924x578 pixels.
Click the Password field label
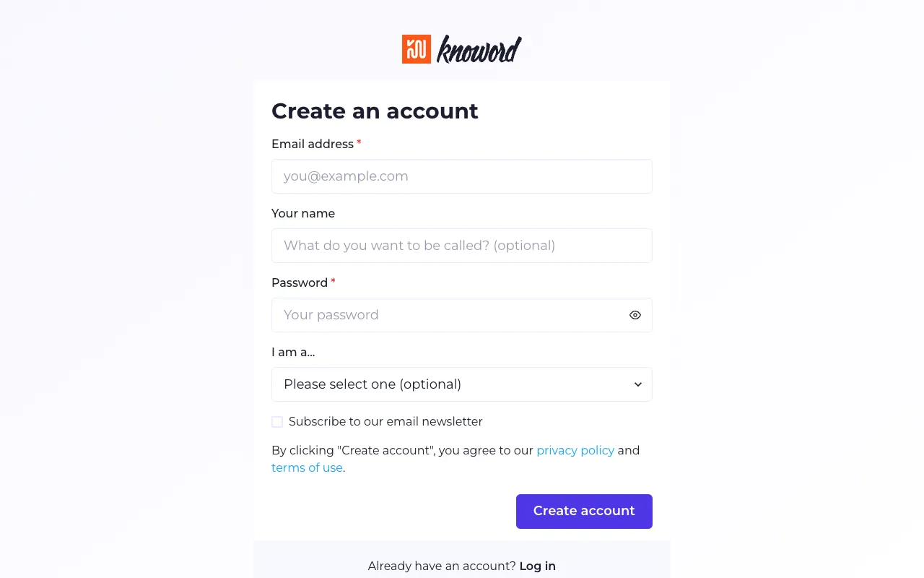(x=300, y=282)
